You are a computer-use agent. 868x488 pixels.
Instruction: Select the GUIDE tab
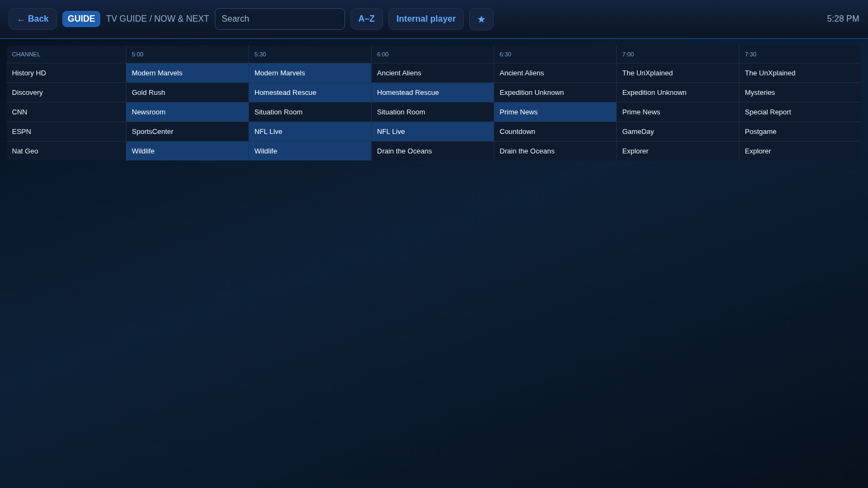tap(81, 19)
